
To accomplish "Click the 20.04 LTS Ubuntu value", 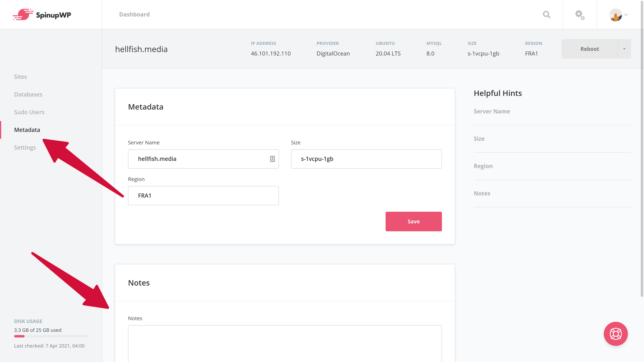I will [388, 53].
